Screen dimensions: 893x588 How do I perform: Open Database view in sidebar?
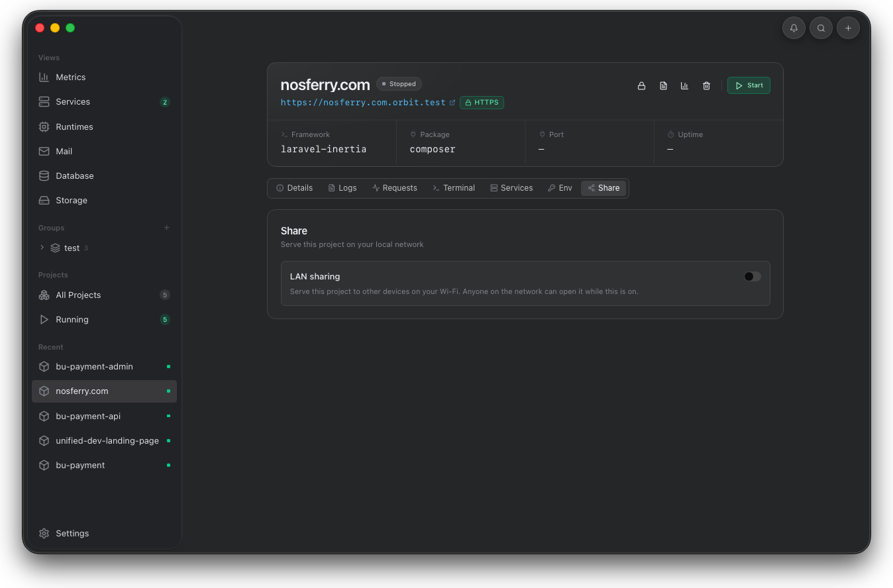tap(104, 175)
